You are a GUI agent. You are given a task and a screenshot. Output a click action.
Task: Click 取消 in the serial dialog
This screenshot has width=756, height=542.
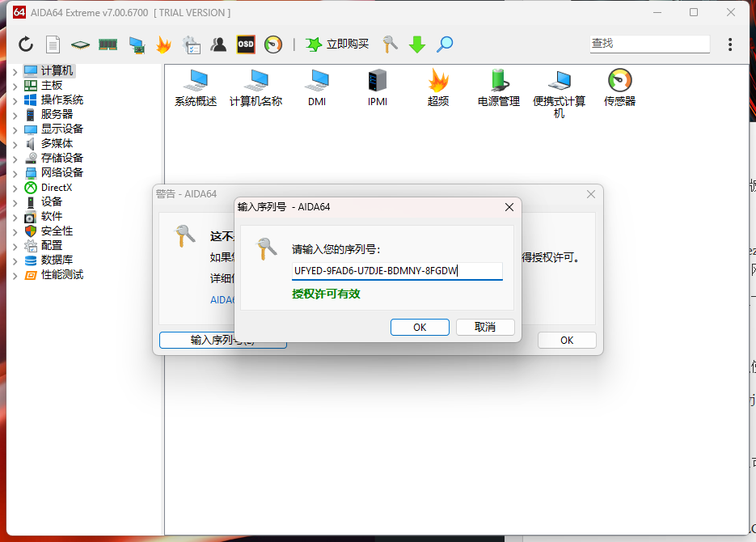[x=485, y=328]
